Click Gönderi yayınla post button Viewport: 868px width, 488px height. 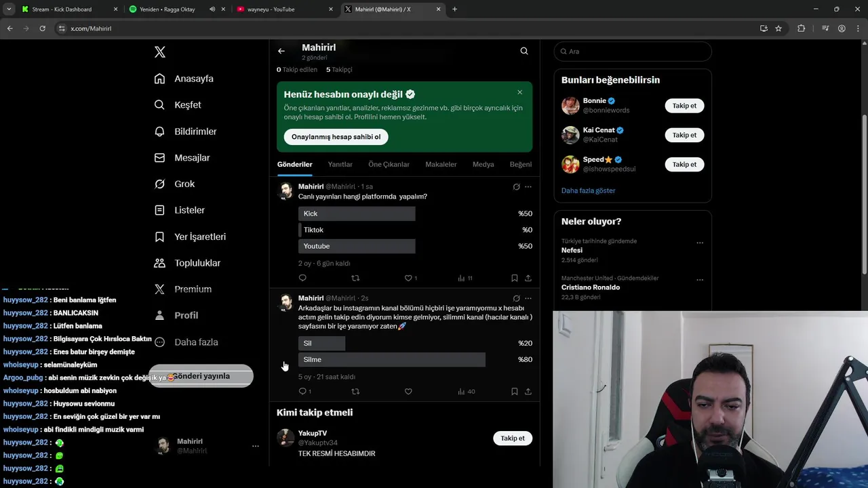point(201,376)
